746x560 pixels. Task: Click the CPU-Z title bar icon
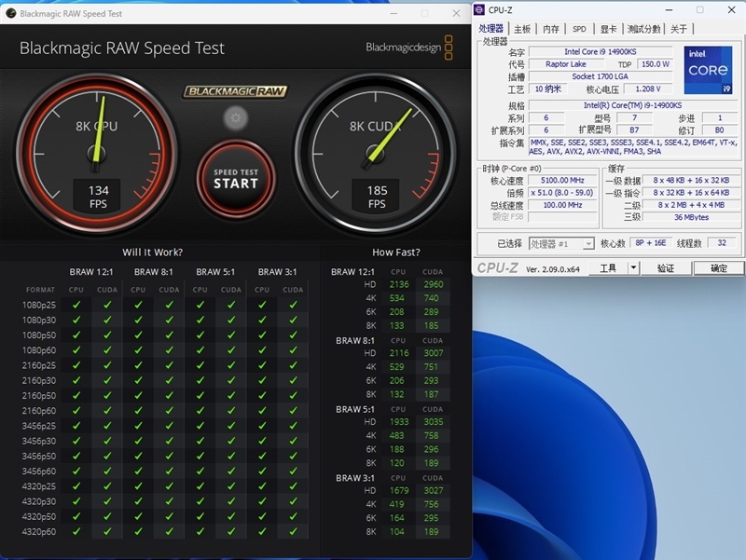click(480, 10)
